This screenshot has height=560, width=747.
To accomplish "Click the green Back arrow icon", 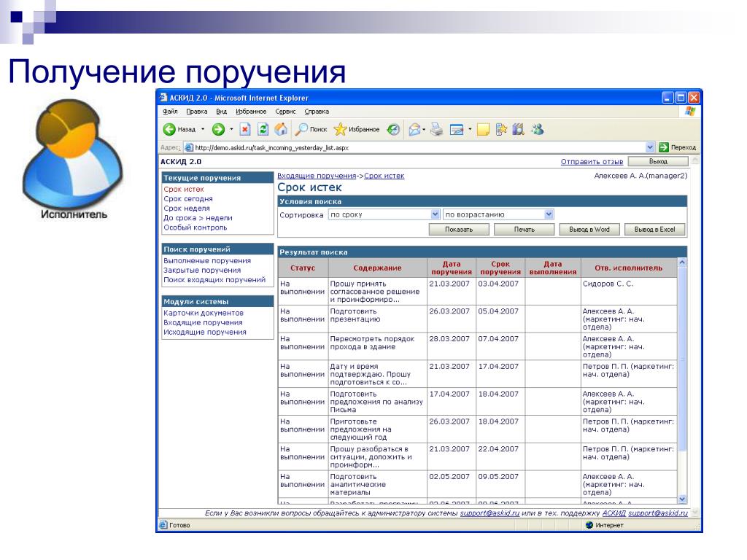I will pyautogui.click(x=169, y=129).
